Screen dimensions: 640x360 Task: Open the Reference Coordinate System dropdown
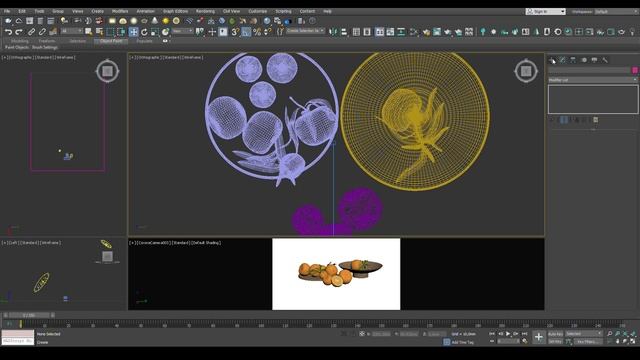(182, 31)
